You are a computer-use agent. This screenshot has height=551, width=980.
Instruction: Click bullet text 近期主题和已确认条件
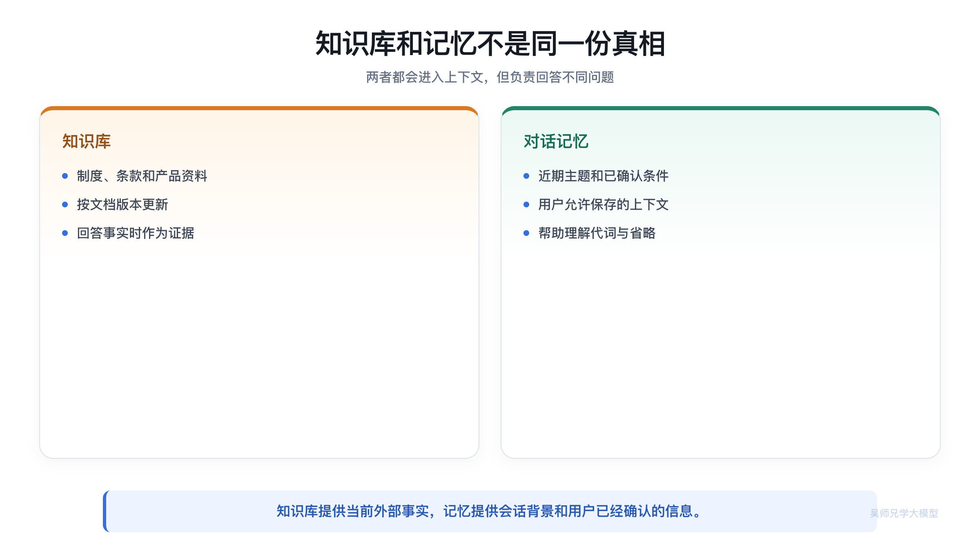pyautogui.click(x=604, y=176)
